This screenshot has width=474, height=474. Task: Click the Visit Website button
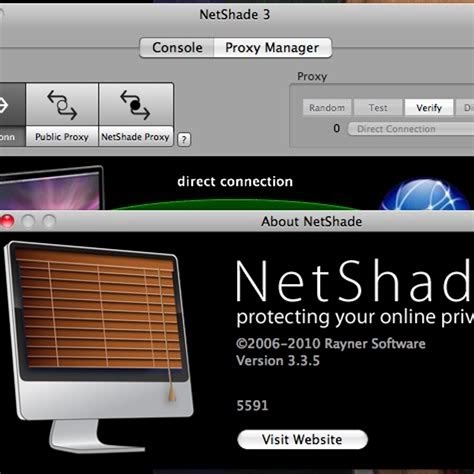(x=302, y=439)
